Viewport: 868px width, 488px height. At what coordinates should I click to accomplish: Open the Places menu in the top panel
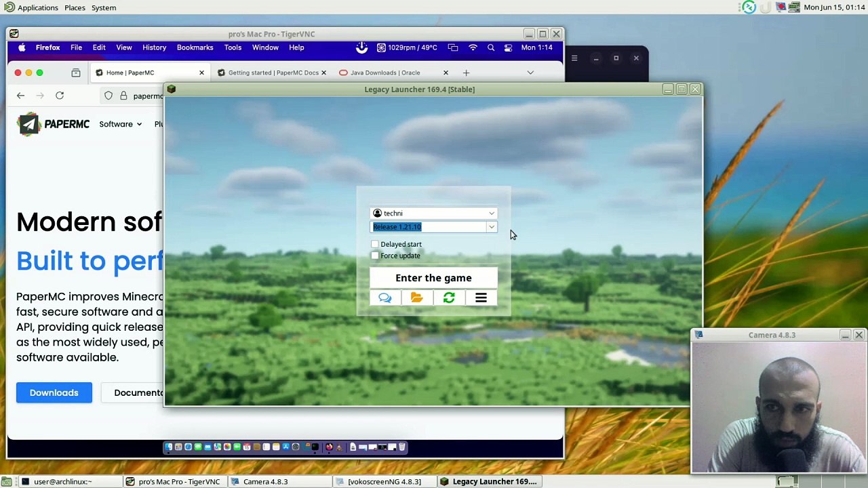(x=75, y=7)
